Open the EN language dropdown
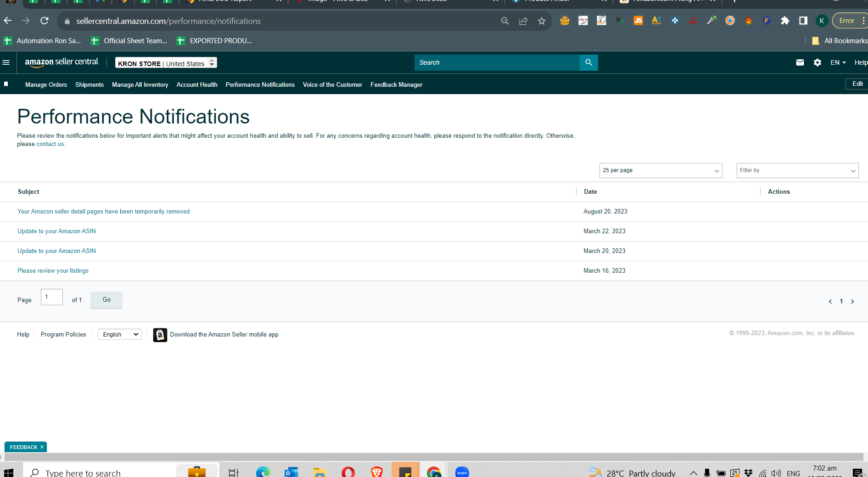Viewport: 868px width, 477px height. (838, 62)
